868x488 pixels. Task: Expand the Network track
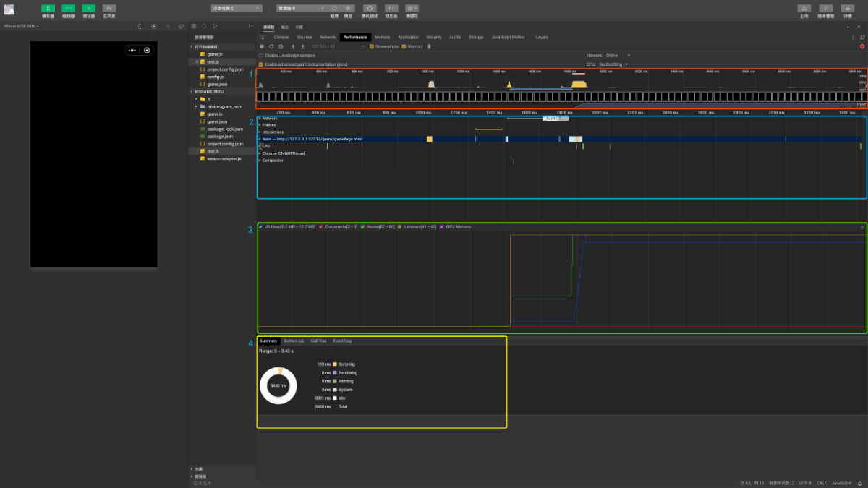point(260,118)
